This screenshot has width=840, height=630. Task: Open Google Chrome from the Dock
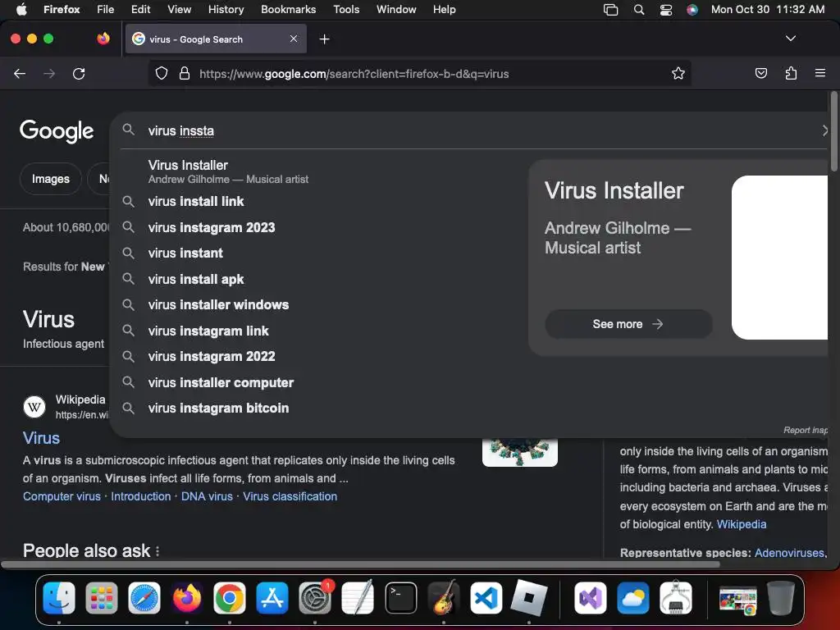tap(230, 597)
